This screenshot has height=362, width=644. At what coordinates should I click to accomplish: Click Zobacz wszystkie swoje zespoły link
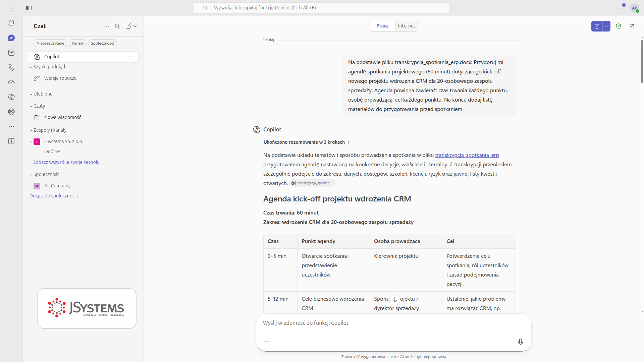(66, 163)
